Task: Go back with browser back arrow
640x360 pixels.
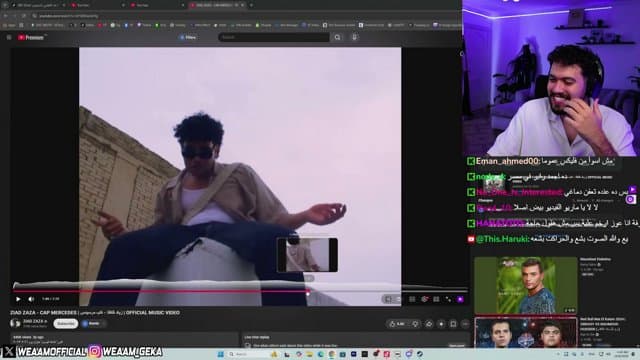Action: tap(6, 16)
